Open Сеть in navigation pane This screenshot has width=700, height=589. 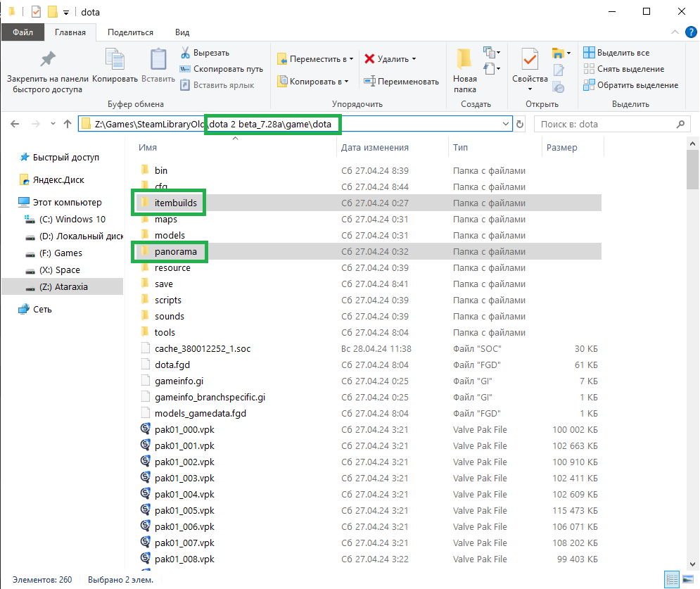point(35,309)
